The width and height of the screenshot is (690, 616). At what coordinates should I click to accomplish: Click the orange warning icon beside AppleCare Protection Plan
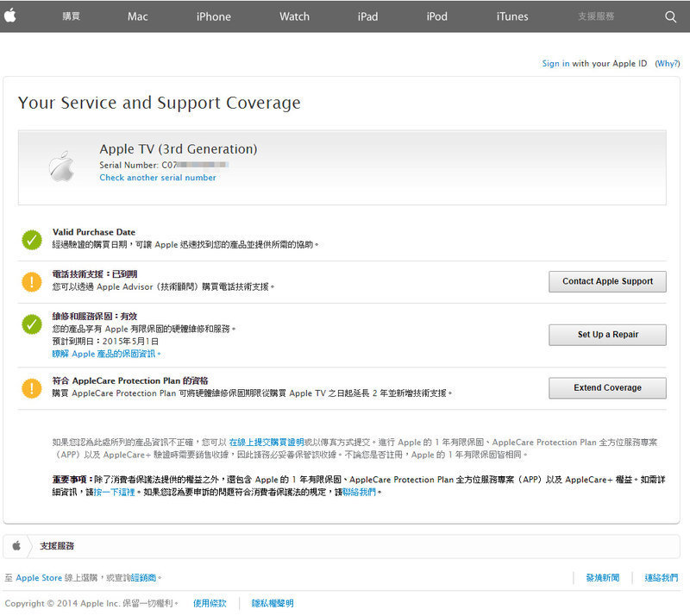coord(32,388)
